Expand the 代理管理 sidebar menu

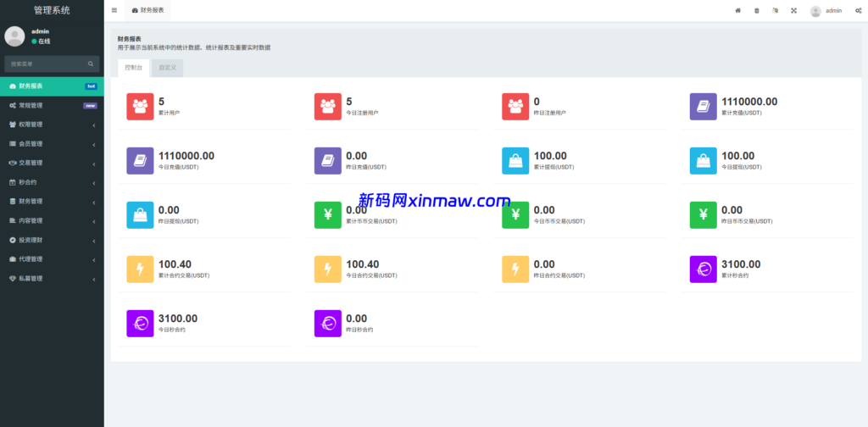52,259
